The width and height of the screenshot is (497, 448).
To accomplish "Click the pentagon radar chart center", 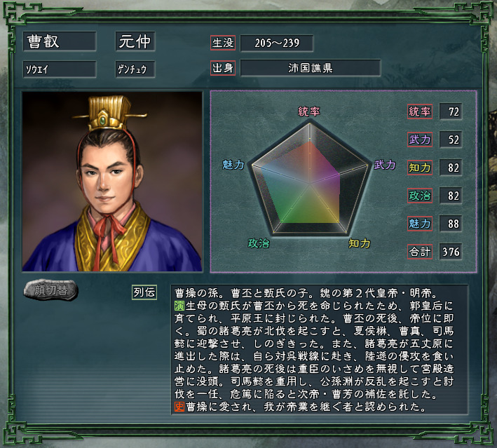I will pos(310,183).
